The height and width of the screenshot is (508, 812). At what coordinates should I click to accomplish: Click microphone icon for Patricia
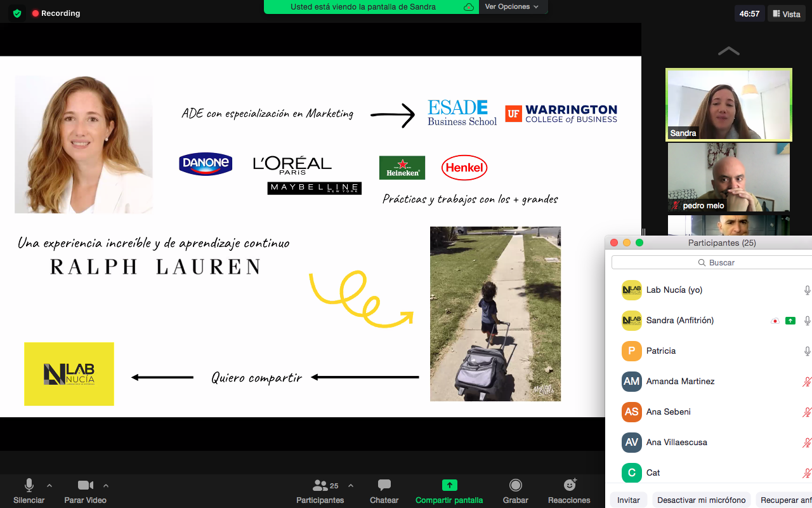point(807,351)
